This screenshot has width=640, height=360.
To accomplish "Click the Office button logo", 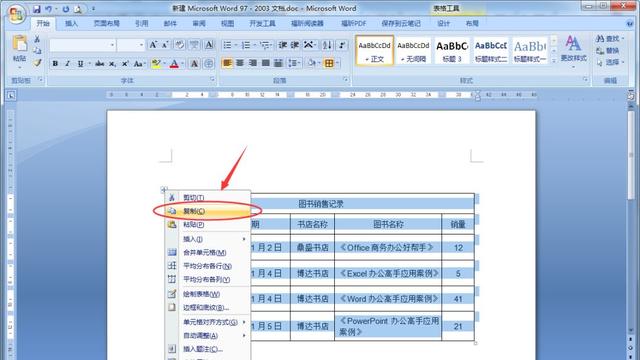I will coord(16,15).
